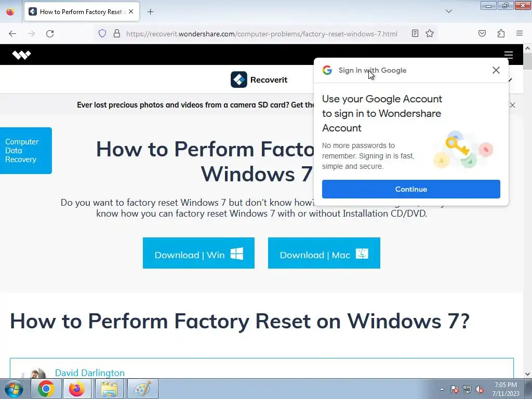532x399 pixels.
Task: Expand the list all tabs chevron
Action: 448,11
